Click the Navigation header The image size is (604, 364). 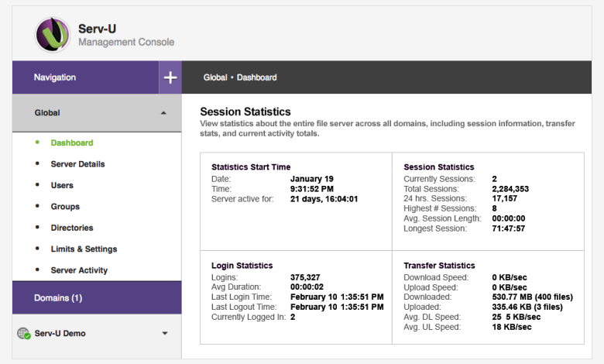[x=55, y=77]
